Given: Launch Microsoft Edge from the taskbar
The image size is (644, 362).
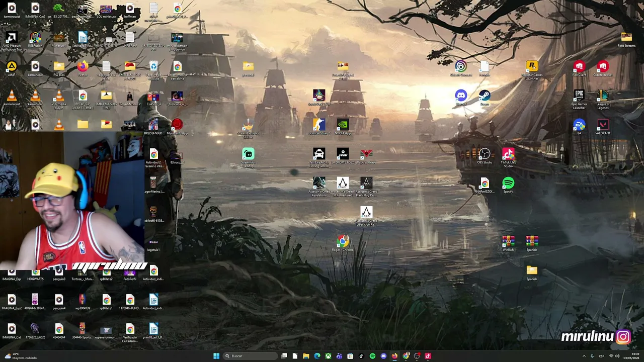Looking at the screenshot, I should pos(317,356).
